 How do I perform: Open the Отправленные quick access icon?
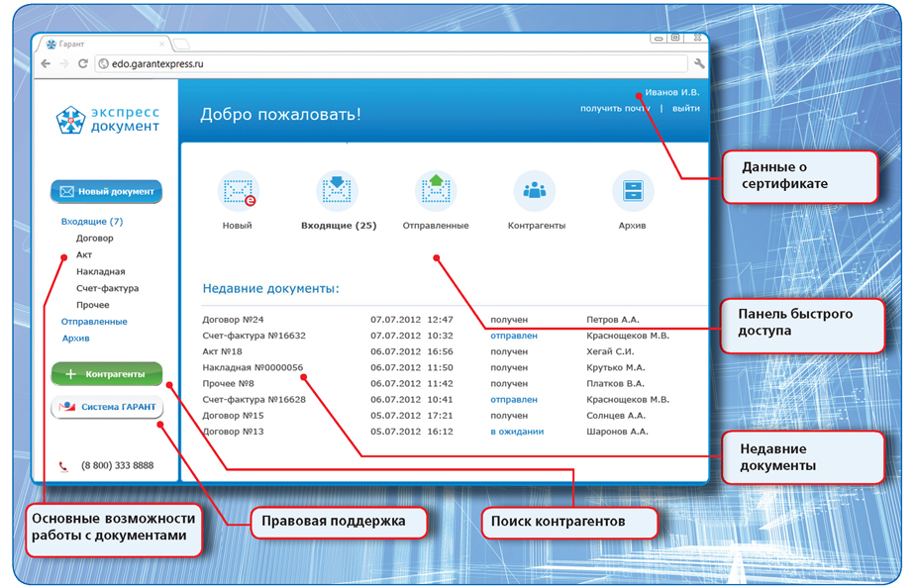click(x=436, y=192)
